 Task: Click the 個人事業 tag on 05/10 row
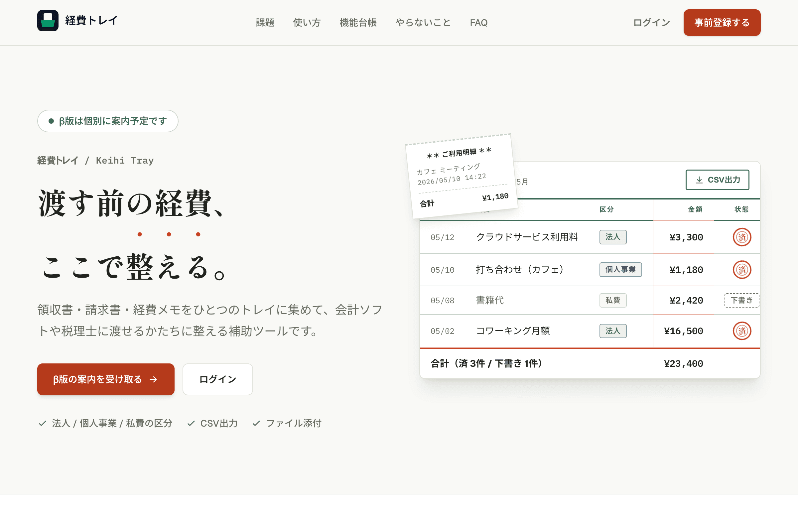(620, 269)
